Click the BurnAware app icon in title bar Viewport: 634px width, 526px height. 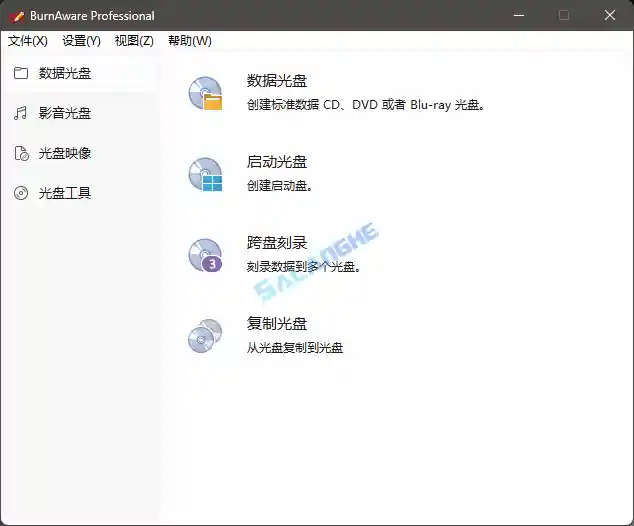tap(17, 16)
